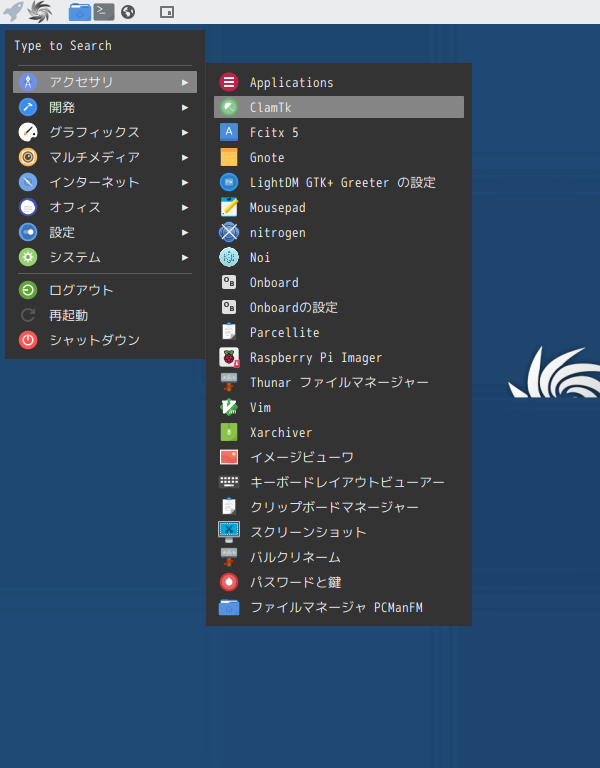This screenshot has width=600, height=768.
Task: Click the swirl logo icon in top panel
Action: (40, 12)
